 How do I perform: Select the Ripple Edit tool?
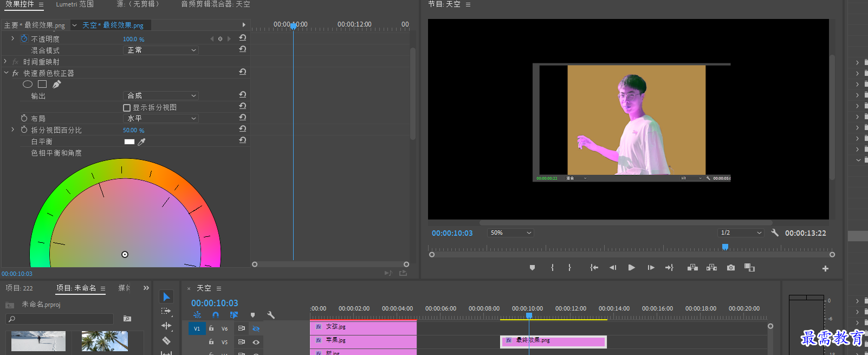166,326
